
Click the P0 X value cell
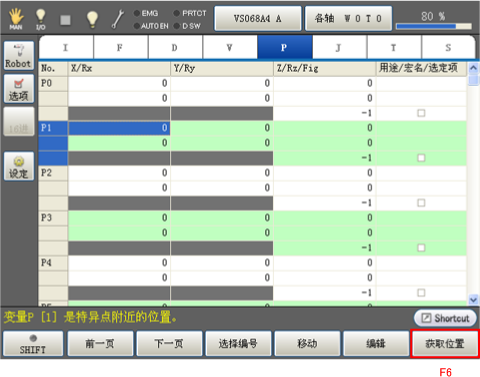[119, 83]
